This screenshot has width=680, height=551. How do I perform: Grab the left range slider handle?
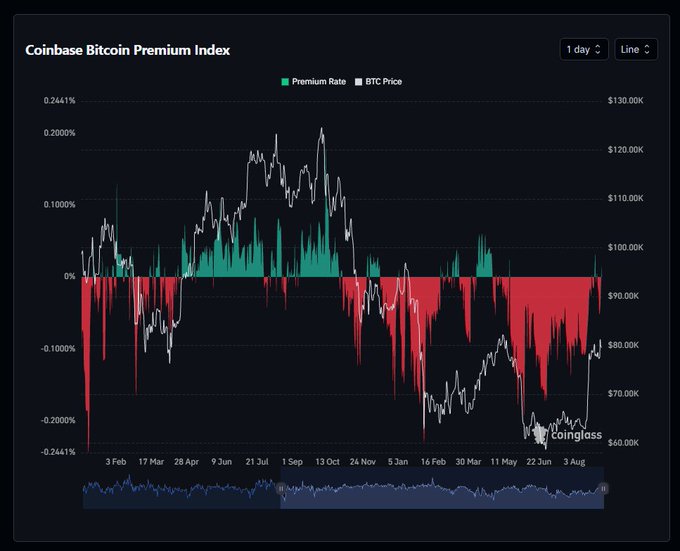click(x=281, y=489)
